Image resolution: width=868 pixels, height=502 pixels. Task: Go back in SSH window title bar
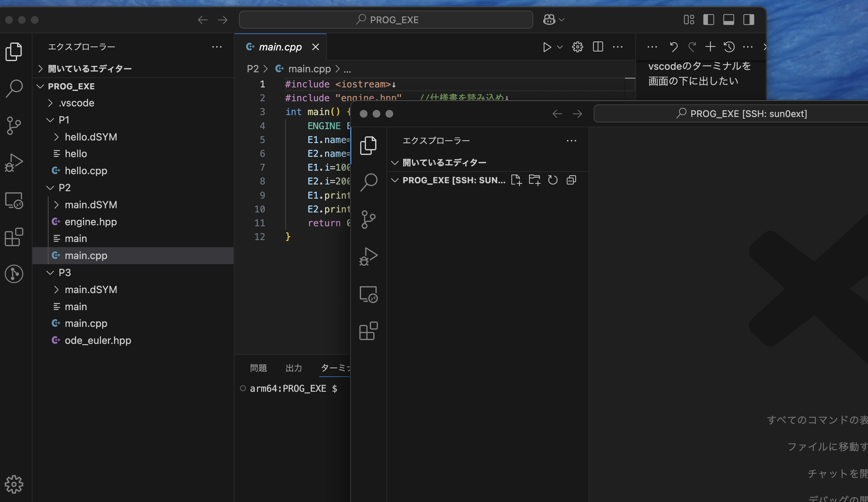(x=557, y=114)
